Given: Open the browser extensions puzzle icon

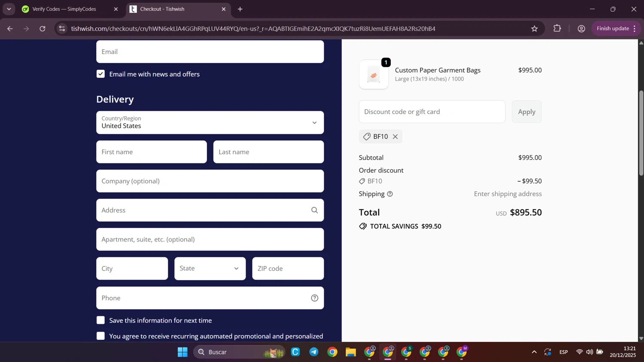Looking at the screenshot, I should (557, 29).
